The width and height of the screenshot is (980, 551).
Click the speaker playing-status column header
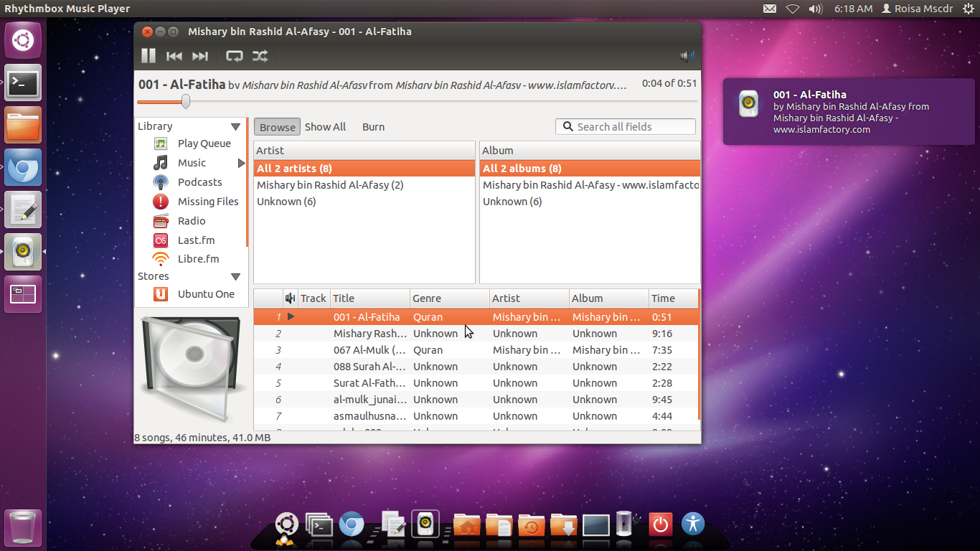tap(290, 298)
